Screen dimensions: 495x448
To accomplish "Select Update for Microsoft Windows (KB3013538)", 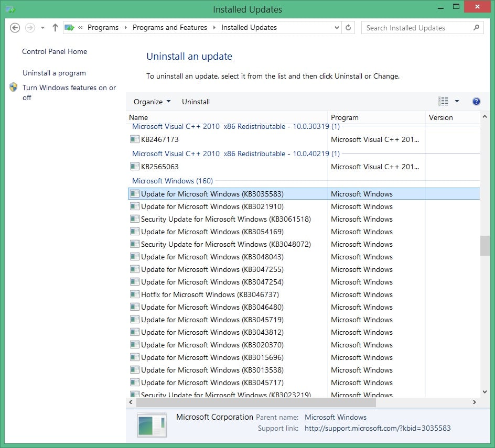I will pyautogui.click(x=304, y=370).
